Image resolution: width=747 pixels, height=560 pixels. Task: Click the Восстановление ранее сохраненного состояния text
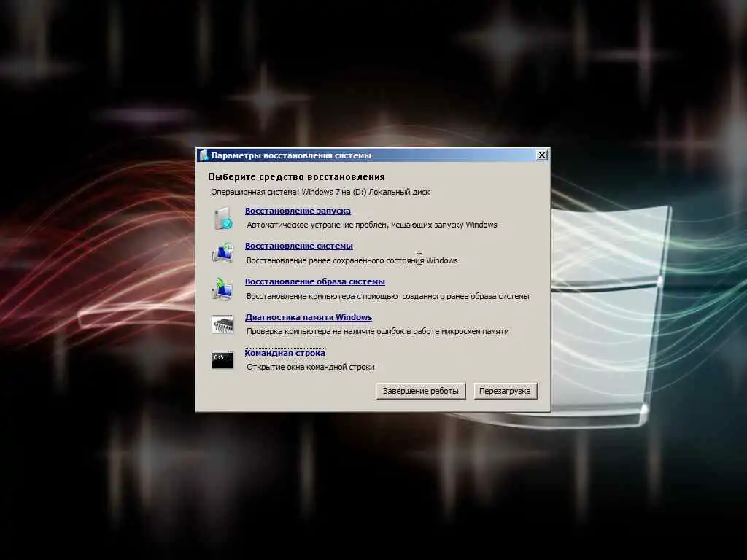(x=352, y=260)
